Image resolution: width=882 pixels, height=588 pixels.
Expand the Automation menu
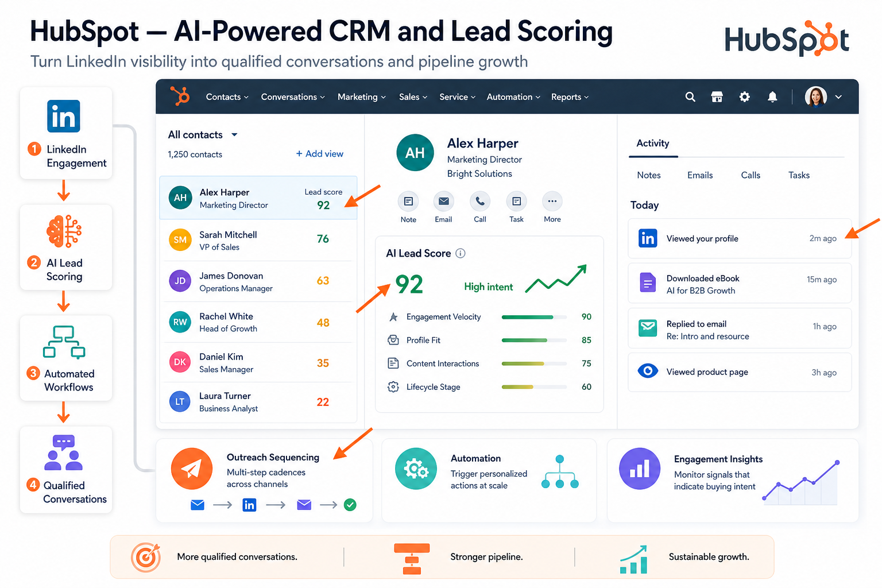(514, 97)
